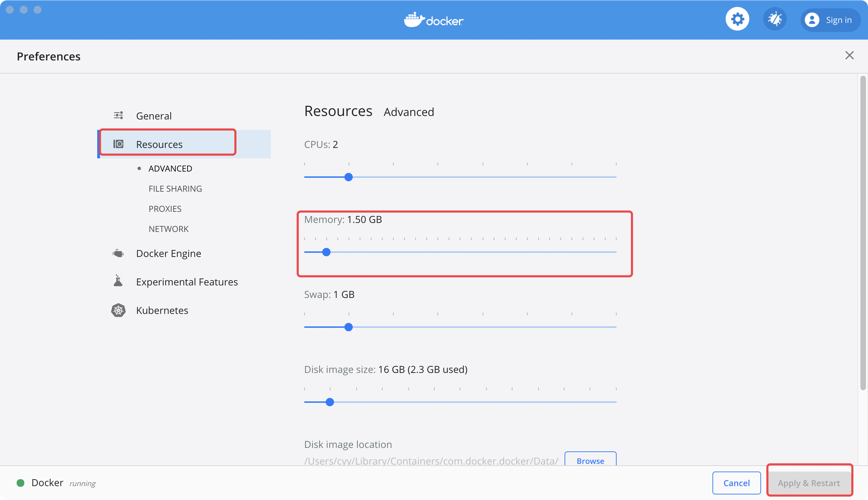Select the Advanced subsection

click(x=170, y=168)
